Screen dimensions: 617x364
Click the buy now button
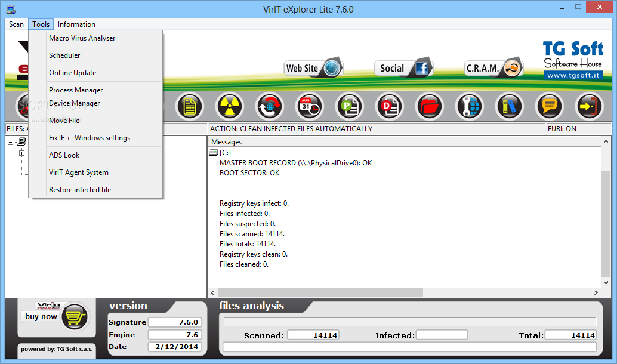click(41, 316)
